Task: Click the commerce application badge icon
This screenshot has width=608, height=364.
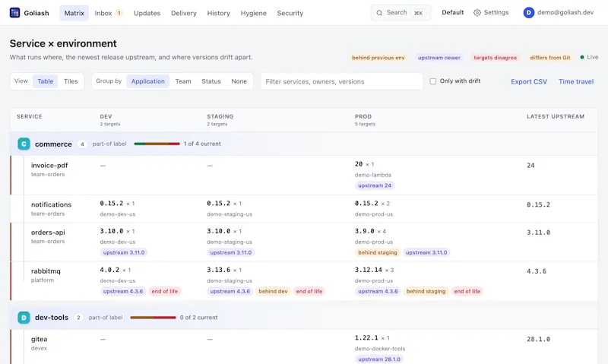Action: [24, 144]
